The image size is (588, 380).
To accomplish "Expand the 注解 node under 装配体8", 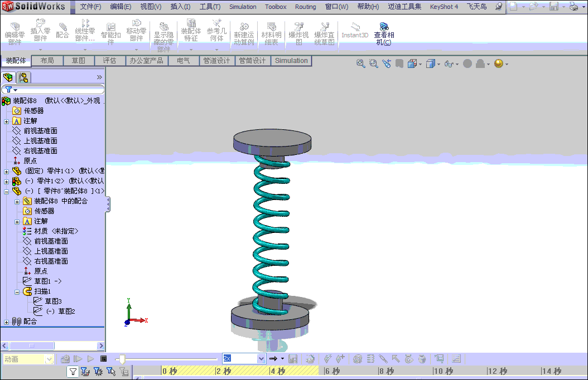I will (6, 121).
